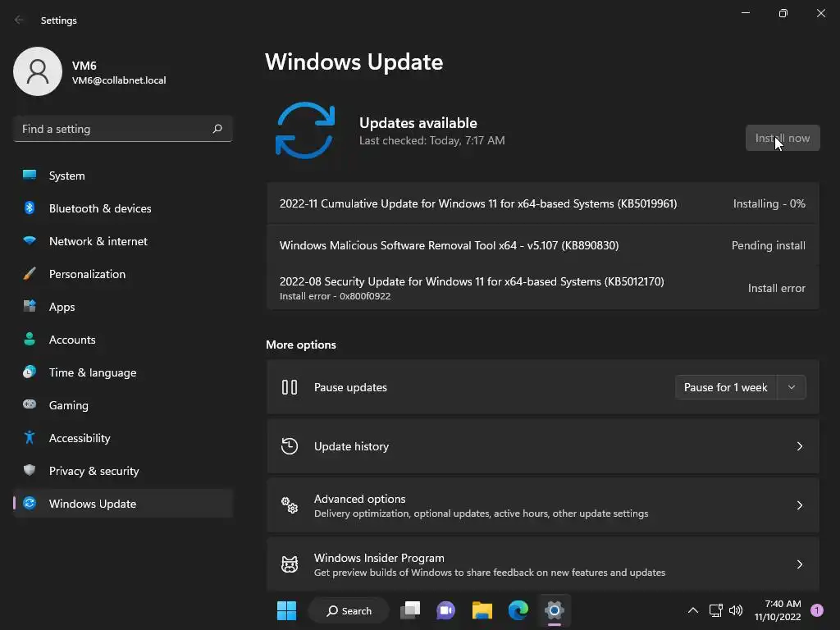Click the Windows Insider Program cat icon

290,564
